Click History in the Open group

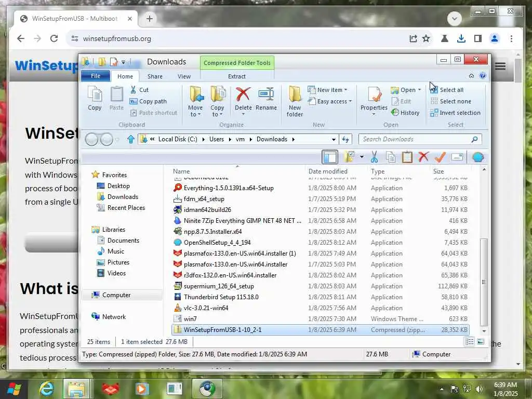405,113
